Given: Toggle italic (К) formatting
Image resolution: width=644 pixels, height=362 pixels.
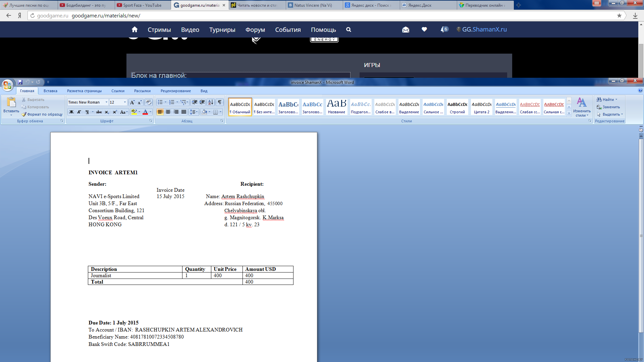Looking at the screenshot, I should (x=79, y=112).
